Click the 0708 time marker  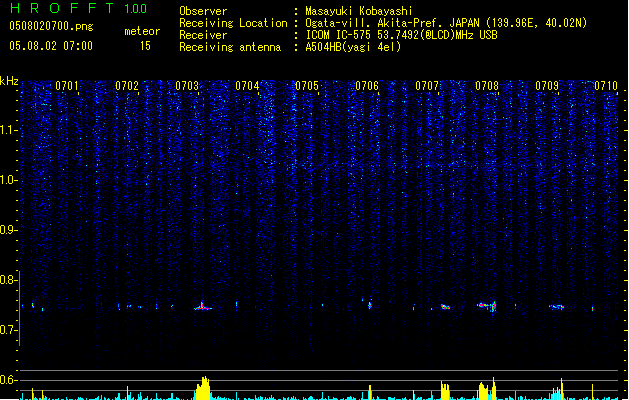[487, 86]
